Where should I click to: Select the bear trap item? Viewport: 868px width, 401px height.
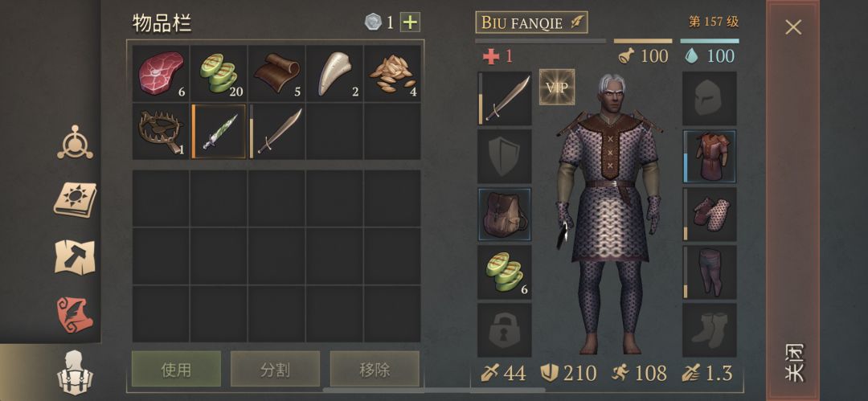coord(161,131)
